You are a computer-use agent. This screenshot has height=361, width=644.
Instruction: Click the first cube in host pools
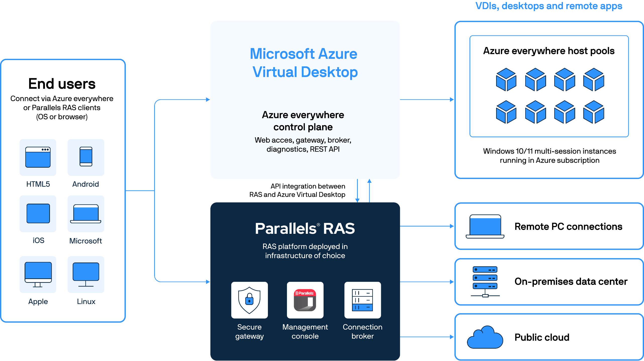(x=506, y=79)
